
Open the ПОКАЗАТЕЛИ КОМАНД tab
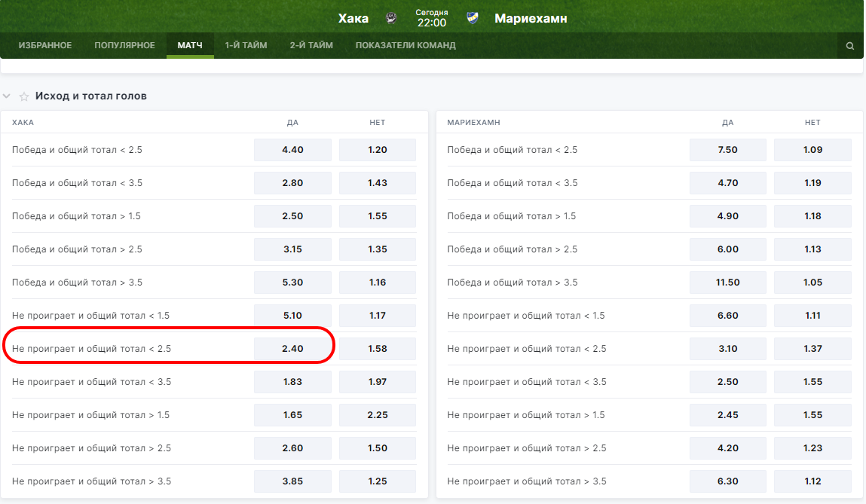(x=405, y=45)
